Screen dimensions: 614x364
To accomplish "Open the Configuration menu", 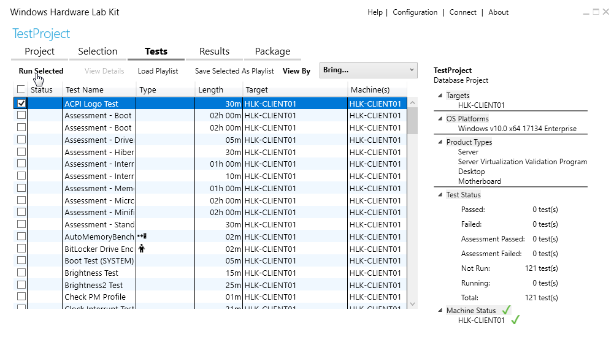I will [415, 12].
